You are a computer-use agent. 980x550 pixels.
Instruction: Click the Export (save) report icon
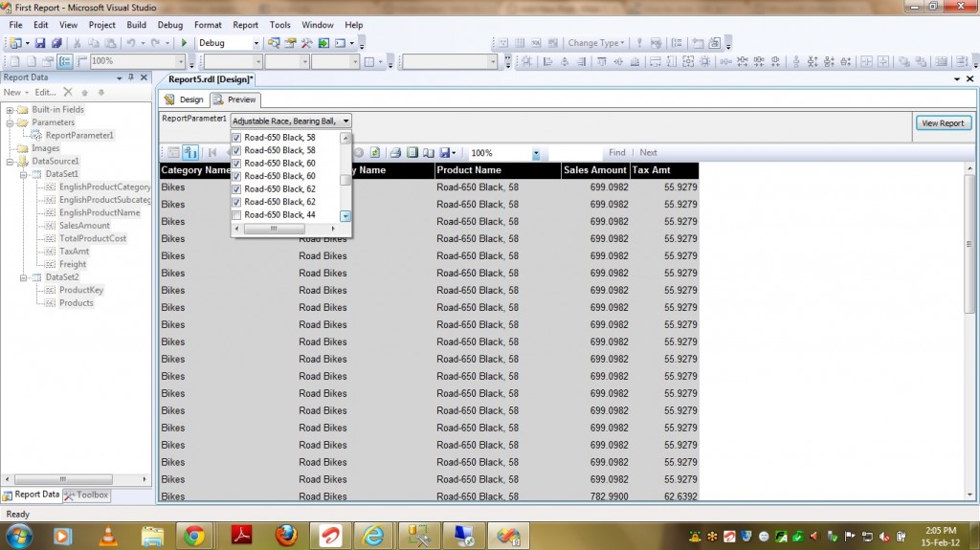[x=445, y=153]
